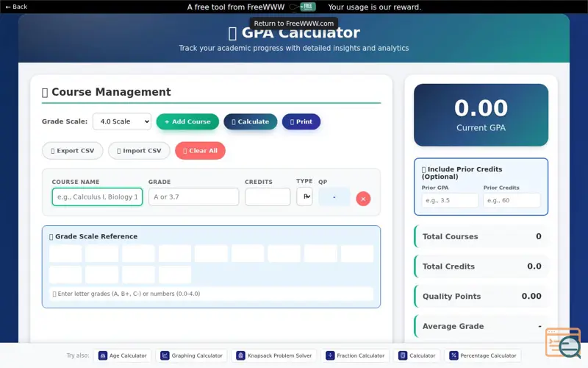Open the Grade Scale dropdown
The image size is (588, 368).
(122, 121)
